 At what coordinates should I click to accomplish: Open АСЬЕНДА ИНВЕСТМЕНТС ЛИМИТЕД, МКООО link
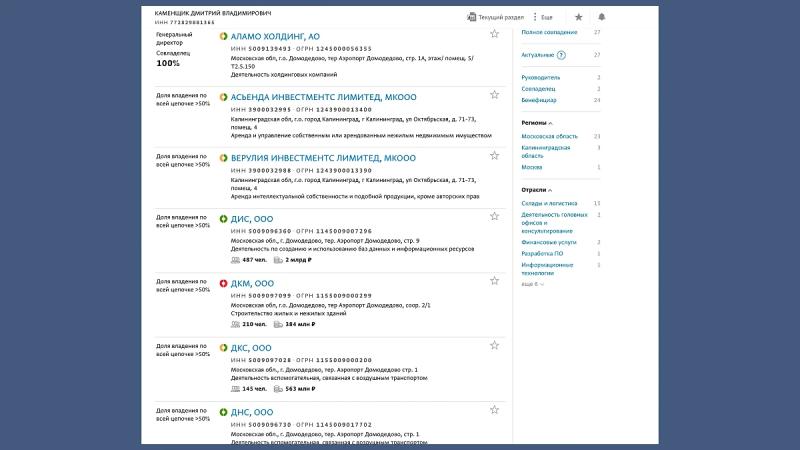323,97
